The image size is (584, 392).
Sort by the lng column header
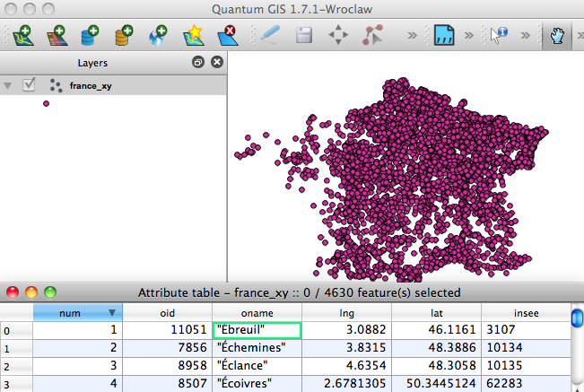click(x=347, y=313)
